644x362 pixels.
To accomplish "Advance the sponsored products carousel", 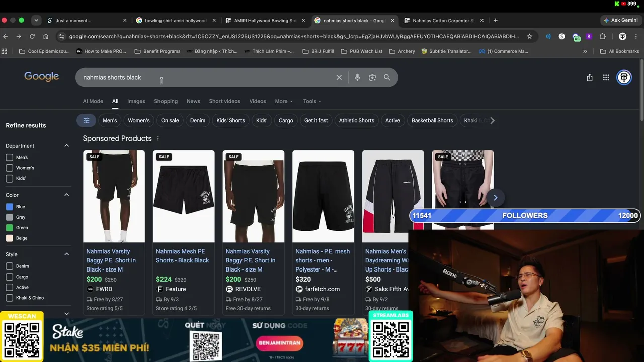I will tap(495, 198).
